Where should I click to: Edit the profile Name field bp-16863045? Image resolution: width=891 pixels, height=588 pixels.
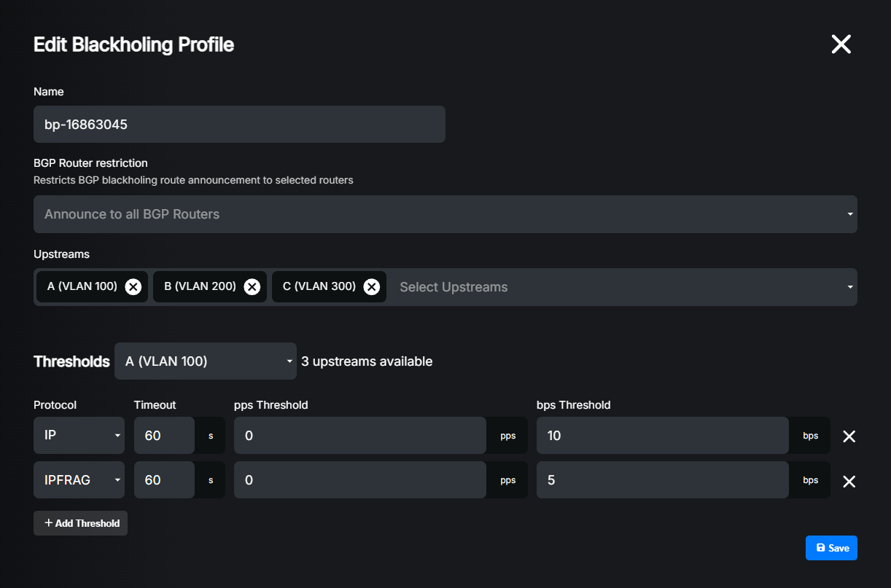point(239,125)
